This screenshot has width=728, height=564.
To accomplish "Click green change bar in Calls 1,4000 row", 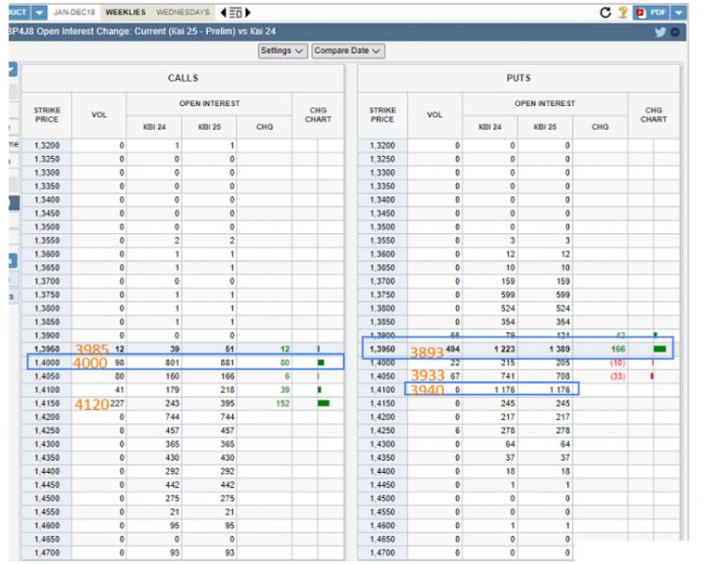I will coord(321,363).
